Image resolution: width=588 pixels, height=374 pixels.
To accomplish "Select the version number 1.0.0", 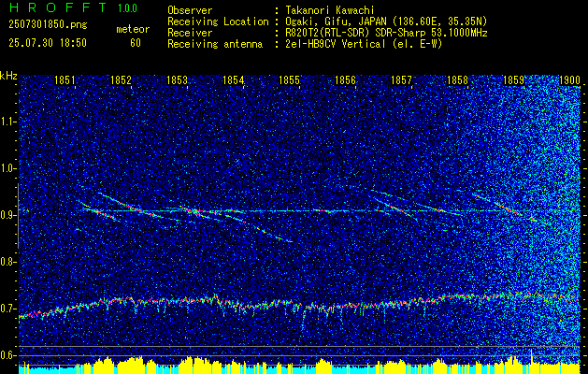I will pyautogui.click(x=127, y=8).
